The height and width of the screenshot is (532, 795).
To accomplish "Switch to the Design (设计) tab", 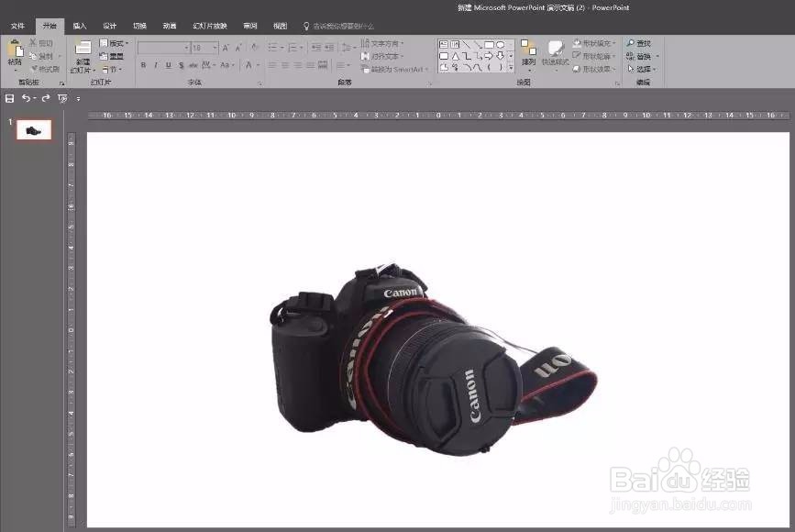I will point(109,26).
